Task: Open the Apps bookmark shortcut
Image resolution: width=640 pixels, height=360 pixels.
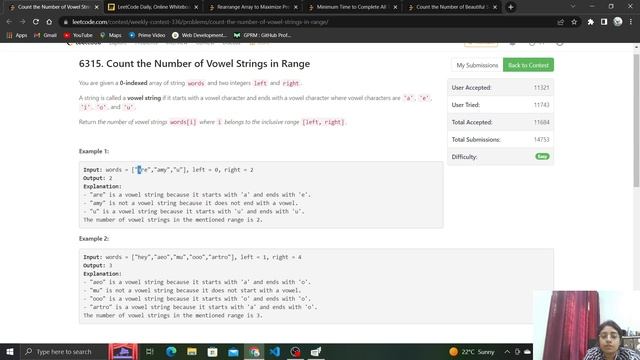Action: pyautogui.click(x=17, y=35)
